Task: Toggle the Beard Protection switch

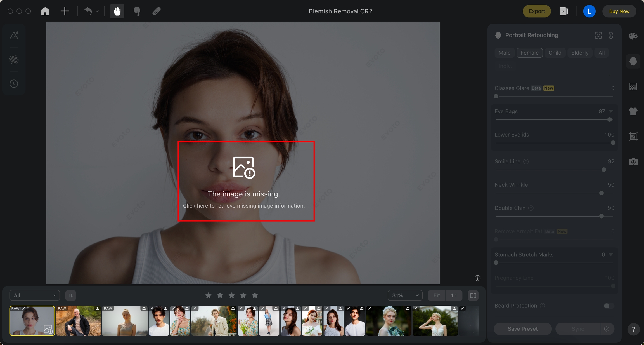Action: click(609, 306)
